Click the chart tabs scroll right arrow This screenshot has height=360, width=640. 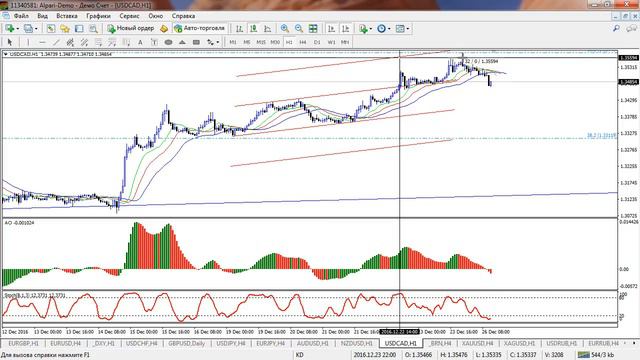click(x=634, y=343)
